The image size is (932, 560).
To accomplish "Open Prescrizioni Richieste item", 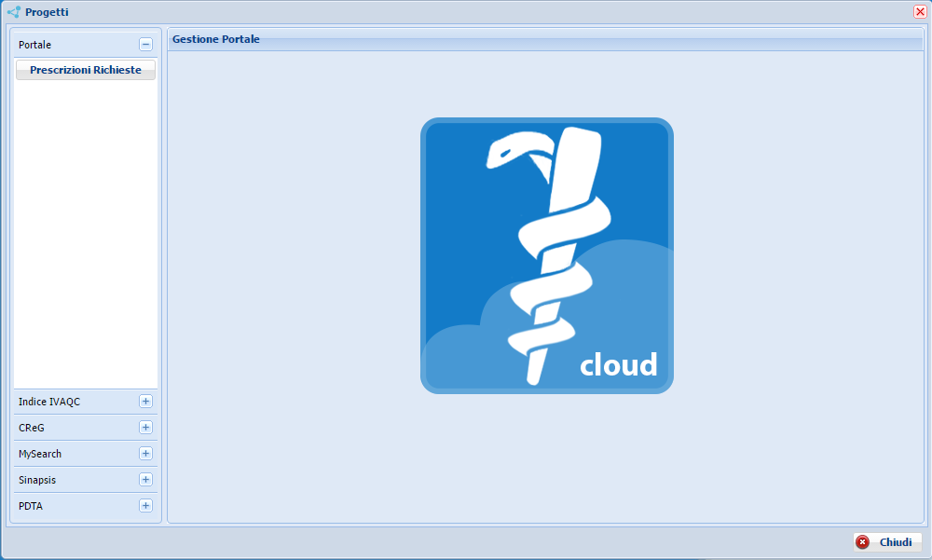I will (86, 70).
